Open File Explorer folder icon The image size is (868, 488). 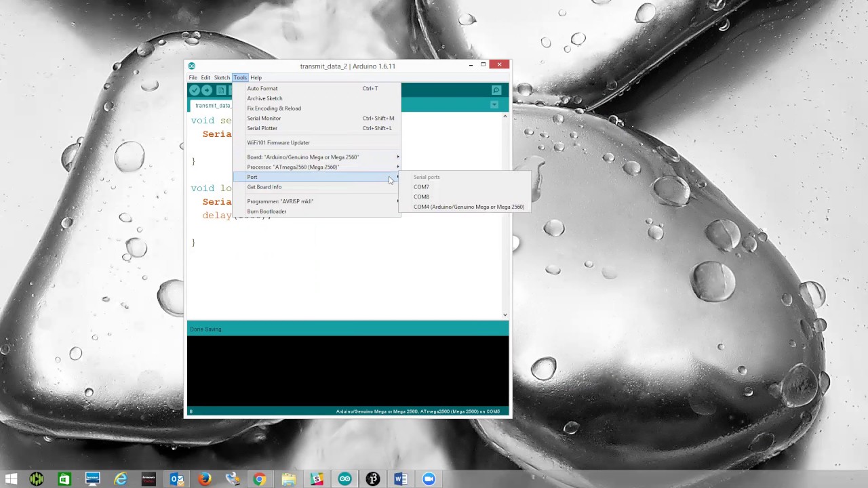point(288,479)
